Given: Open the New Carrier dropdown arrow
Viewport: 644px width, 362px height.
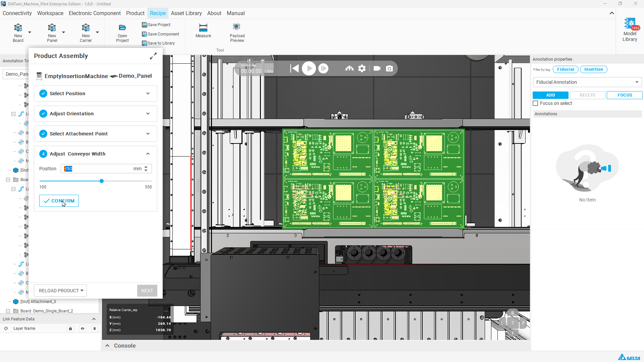Looking at the screenshot, I should point(97,32).
